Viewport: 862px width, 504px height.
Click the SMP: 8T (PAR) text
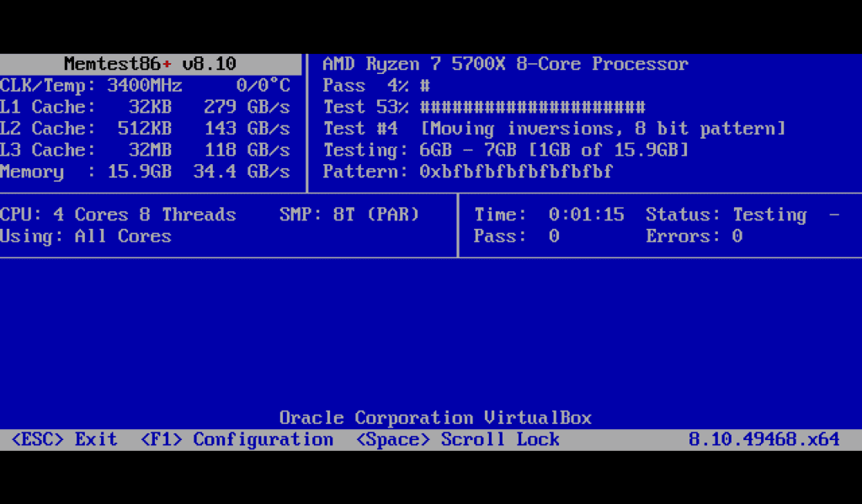[349, 215]
